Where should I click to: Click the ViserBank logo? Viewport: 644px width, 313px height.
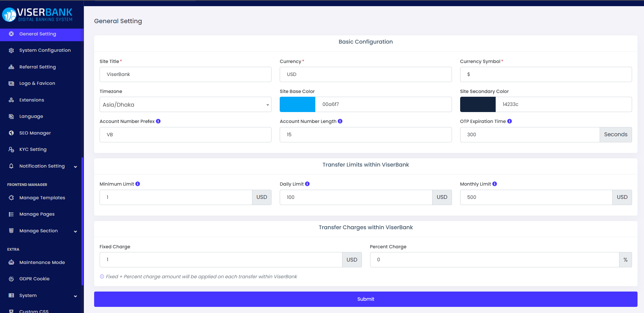[x=37, y=15]
